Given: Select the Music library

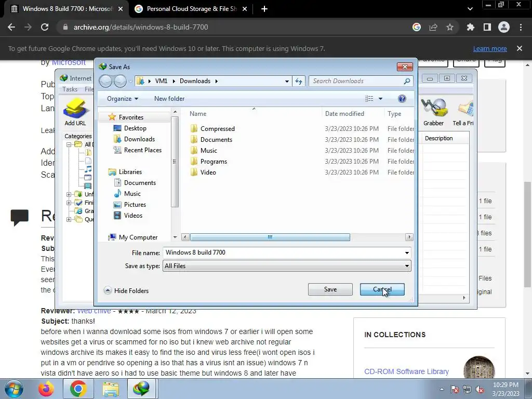Looking at the screenshot, I should 132,194.
